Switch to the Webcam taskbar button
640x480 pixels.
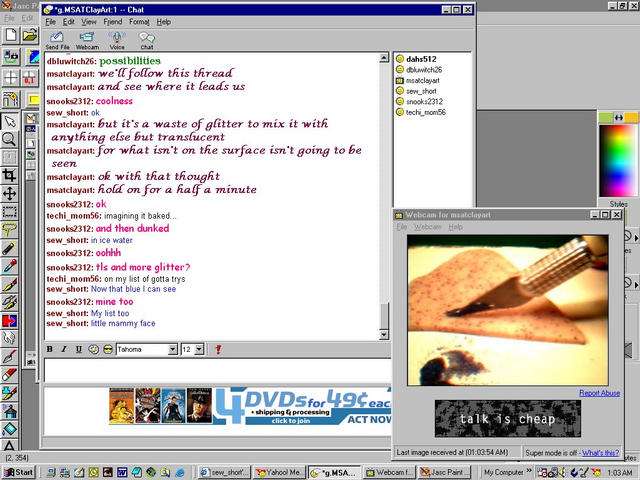tap(390, 472)
